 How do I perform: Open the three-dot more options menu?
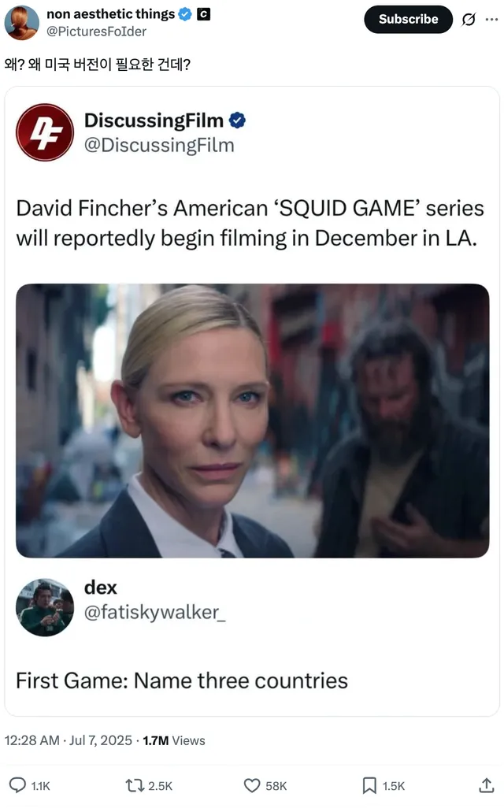point(491,19)
